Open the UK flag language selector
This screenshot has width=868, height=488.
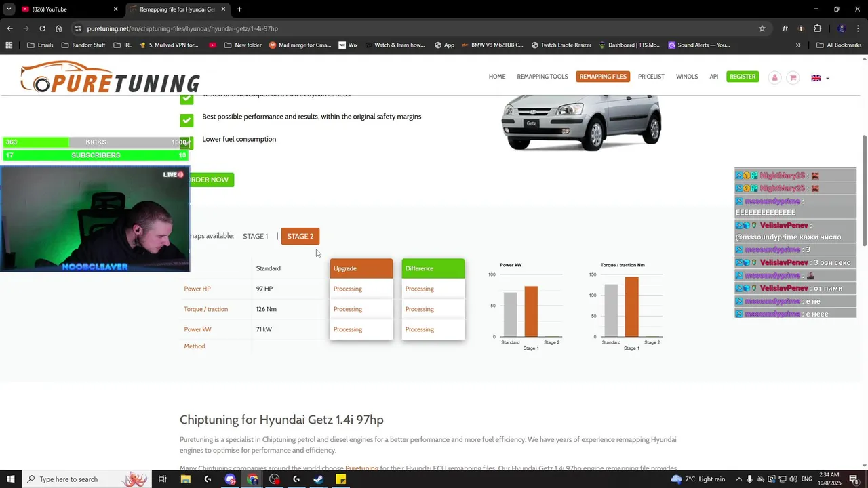[820, 78]
